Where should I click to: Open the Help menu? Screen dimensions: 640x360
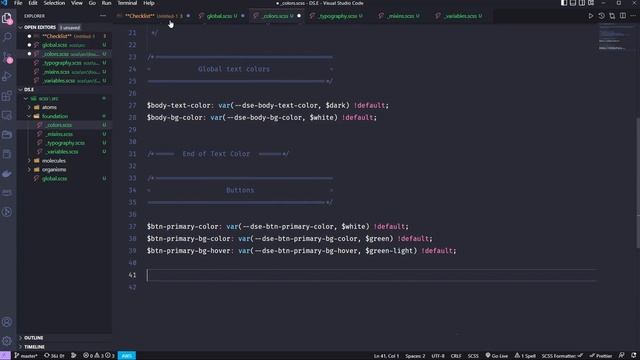(x=149, y=3)
